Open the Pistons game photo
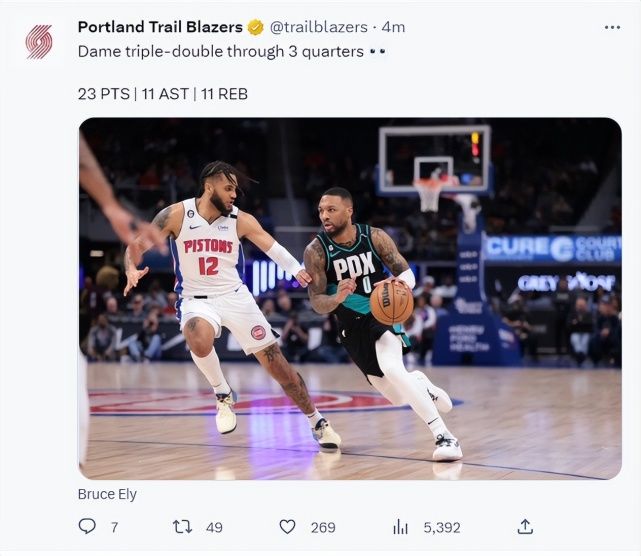Viewport: 641px width, 556px height. pyautogui.click(x=350, y=298)
